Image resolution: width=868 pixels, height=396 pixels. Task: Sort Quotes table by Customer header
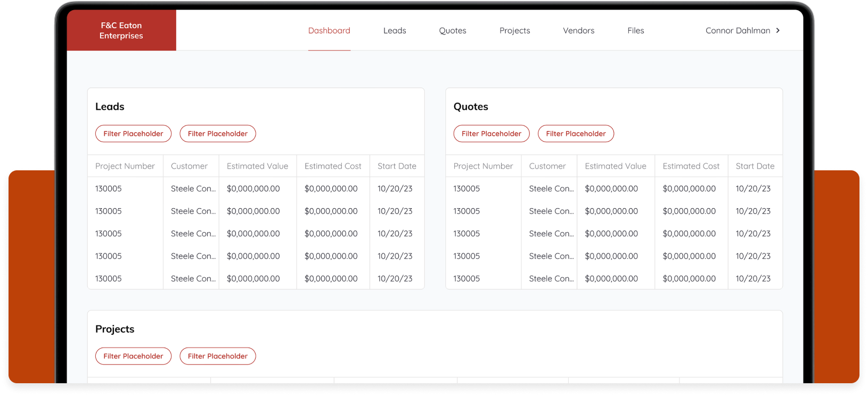point(547,166)
